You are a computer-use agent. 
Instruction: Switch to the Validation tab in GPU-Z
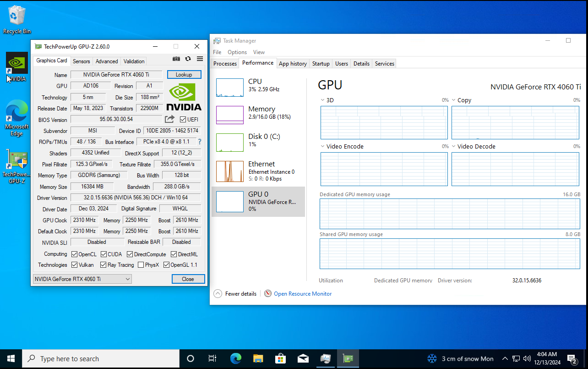(x=134, y=61)
